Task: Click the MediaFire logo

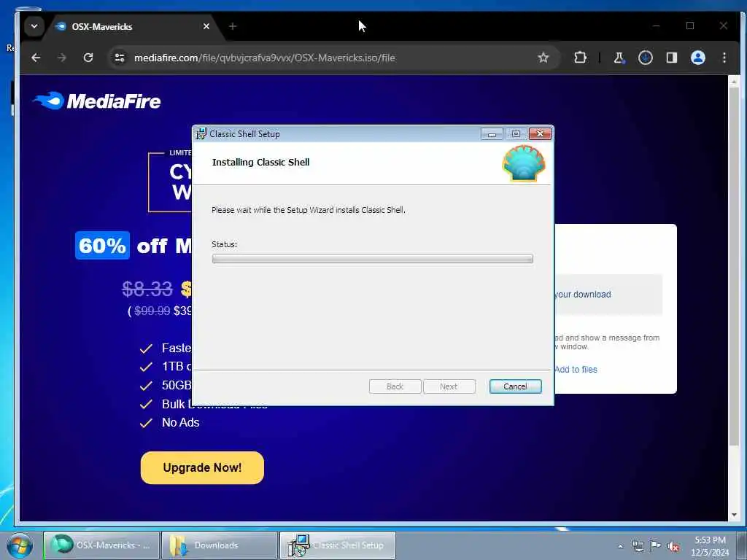Action: pyautogui.click(x=97, y=101)
